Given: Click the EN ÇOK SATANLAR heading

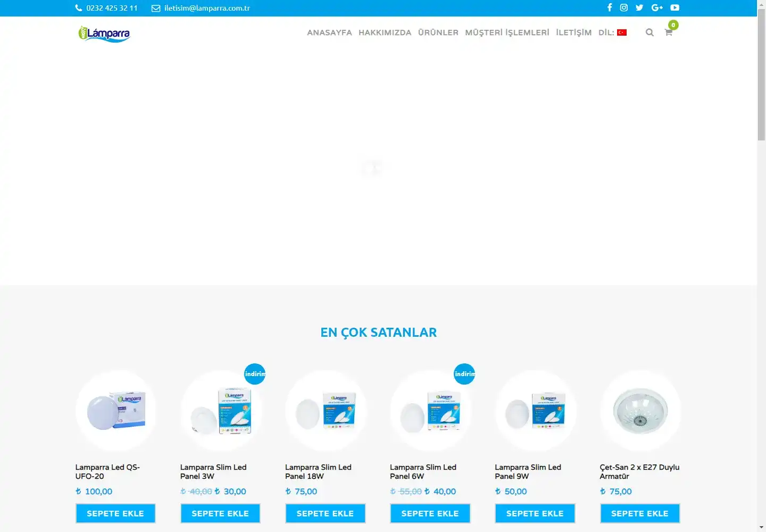Looking at the screenshot, I should coord(378,332).
